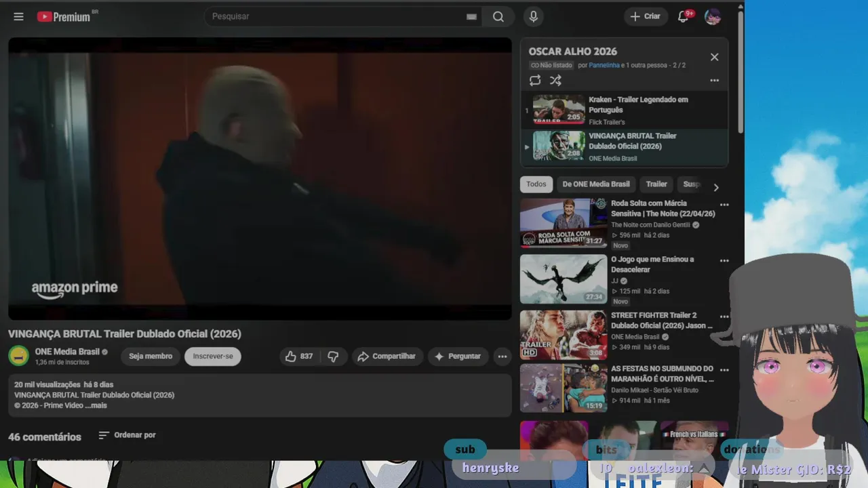Click the '46 comentários' heading
Screen dimensions: 868x488
pyautogui.click(x=45, y=437)
